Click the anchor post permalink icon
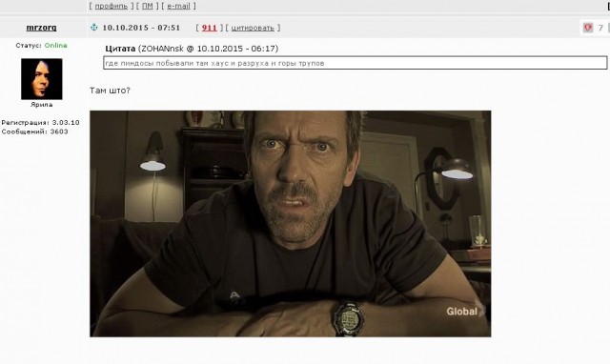This screenshot has width=610, height=364. pyautogui.click(x=93, y=28)
